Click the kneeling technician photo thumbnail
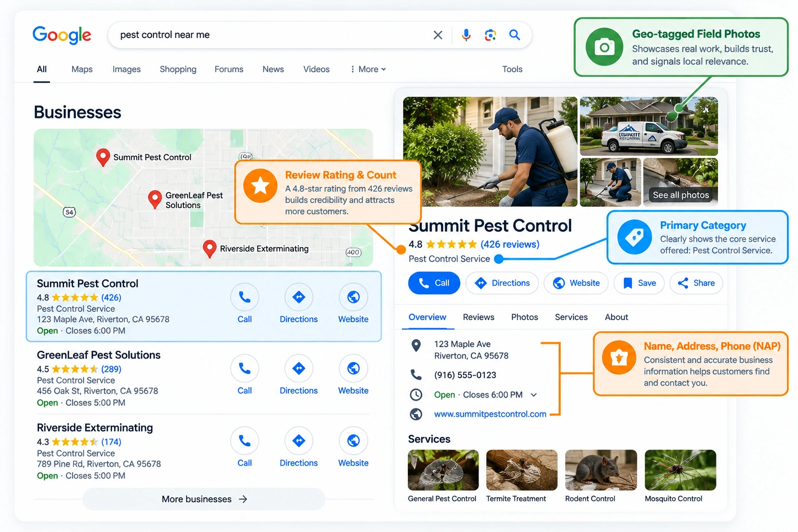The width and height of the screenshot is (798, 532). pos(610,182)
